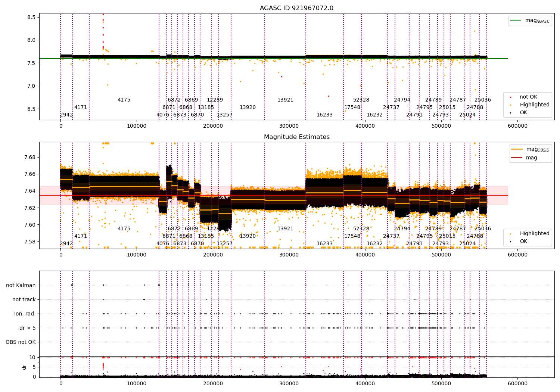Select obsid label 16232 in the top panel

coord(374,115)
